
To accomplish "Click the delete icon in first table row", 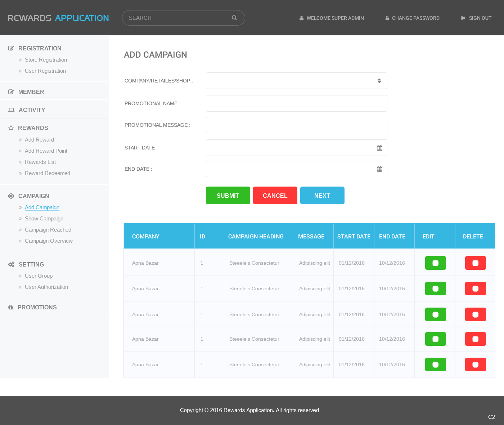I will (475, 263).
